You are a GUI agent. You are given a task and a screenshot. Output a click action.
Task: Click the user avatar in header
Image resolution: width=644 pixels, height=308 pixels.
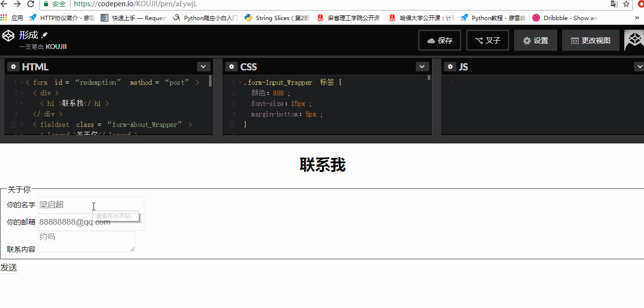pos(634,40)
